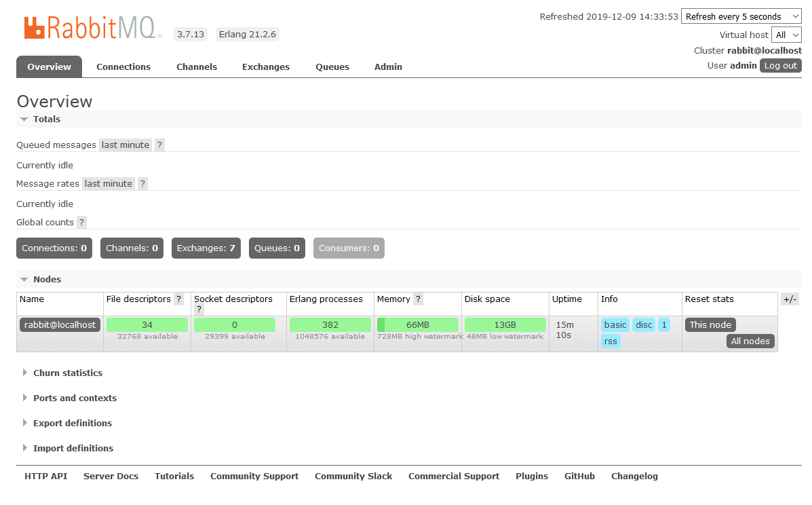Reset stats for This node

coord(710,324)
